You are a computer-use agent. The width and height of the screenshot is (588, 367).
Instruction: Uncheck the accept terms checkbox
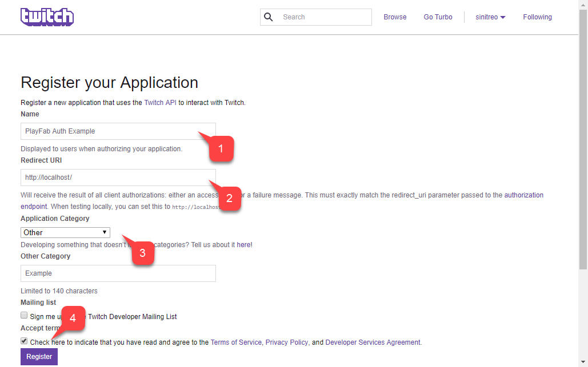point(24,340)
